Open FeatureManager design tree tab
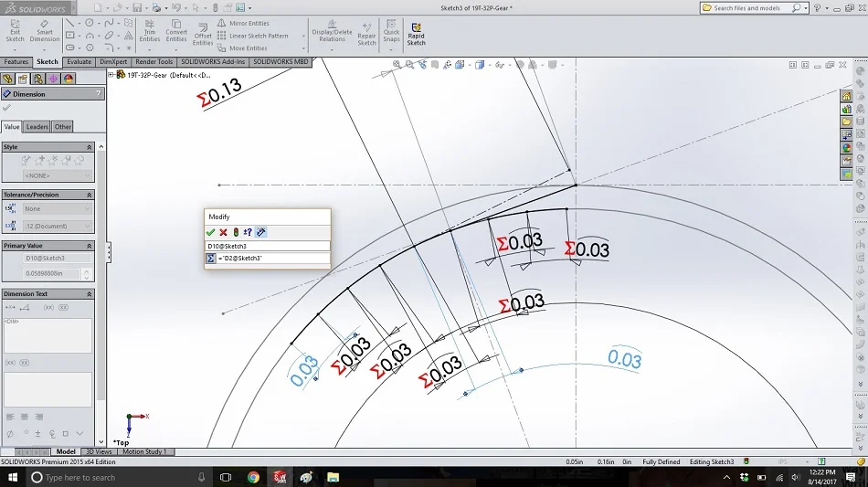The width and height of the screenshot is (868, 487). pos(7,79)
